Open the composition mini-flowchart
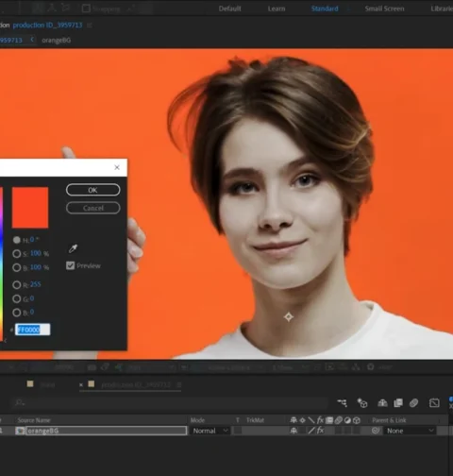The height and width of the screenshot is (476, 453). tap(343, 402)
